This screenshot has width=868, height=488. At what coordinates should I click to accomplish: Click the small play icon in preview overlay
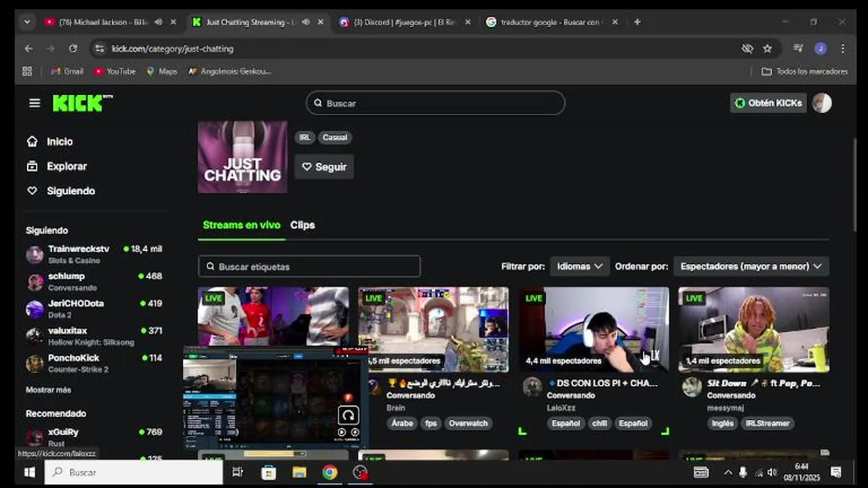point(342,432)
